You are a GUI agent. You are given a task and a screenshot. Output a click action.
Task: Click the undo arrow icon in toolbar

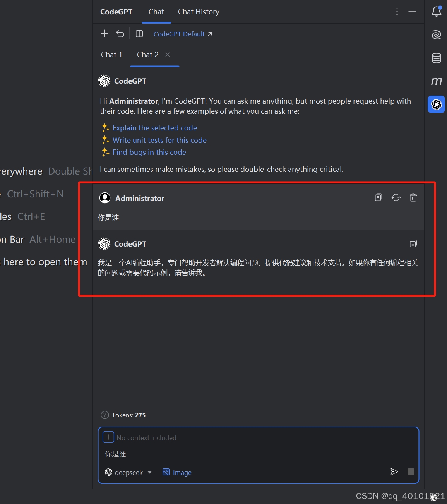point(120,34)
